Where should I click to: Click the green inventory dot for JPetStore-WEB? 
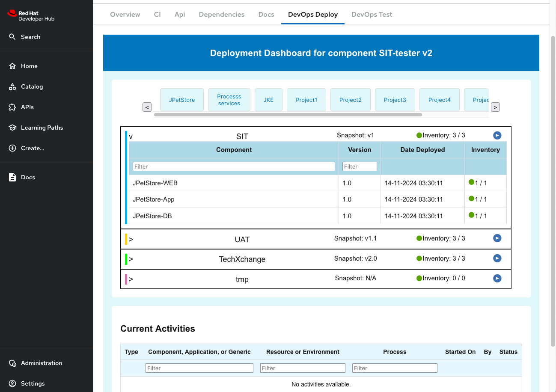click(x=471, y=182)
